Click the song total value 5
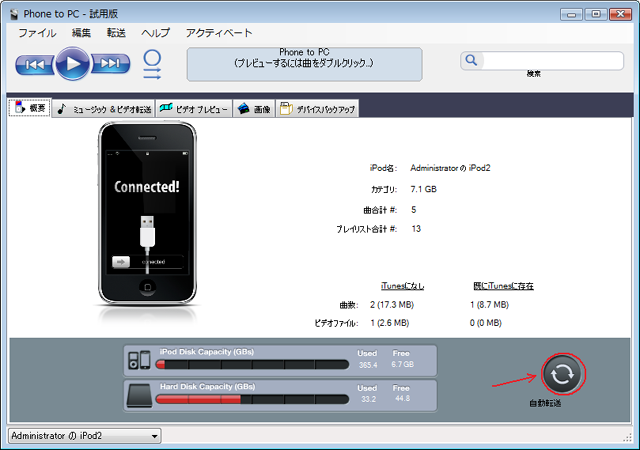This screenshot has width=640, height=450. tap(413, 209)
